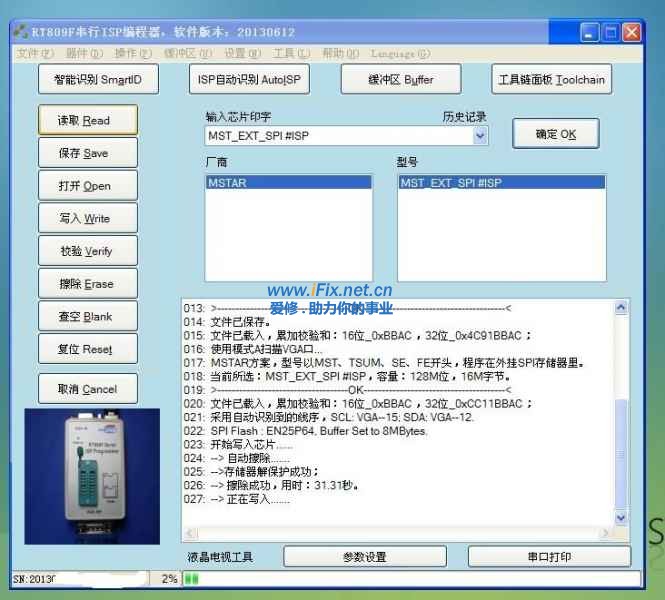Image resolution: width=665 pixels, height=600 pixels.
Task: Open the 缓冲区 Buffer button
Action: click(401, 79)
